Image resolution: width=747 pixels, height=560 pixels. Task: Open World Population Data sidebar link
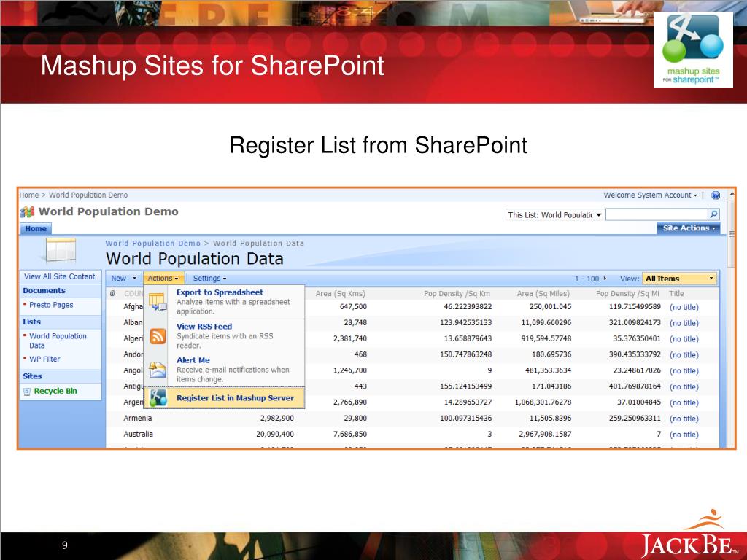(x=58, y=341)
